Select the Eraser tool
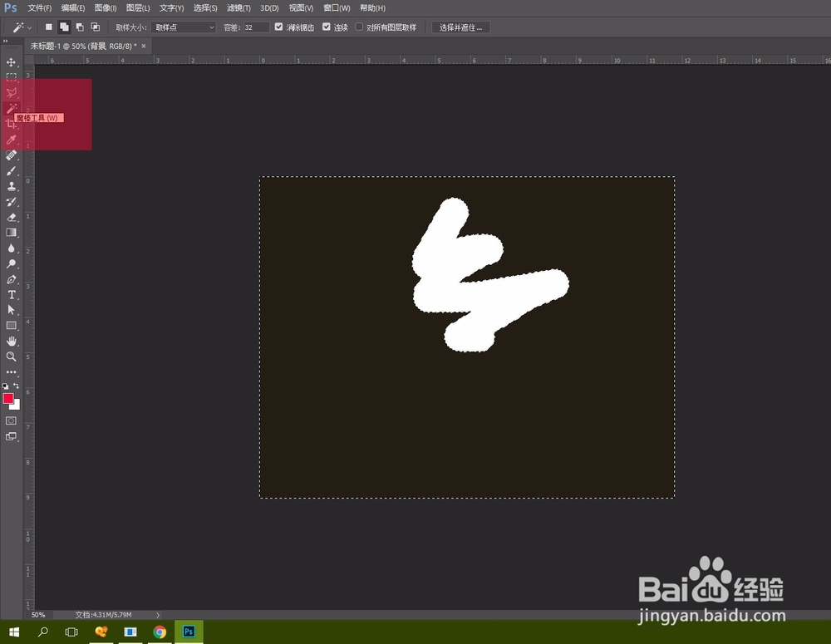 point(11,218)
